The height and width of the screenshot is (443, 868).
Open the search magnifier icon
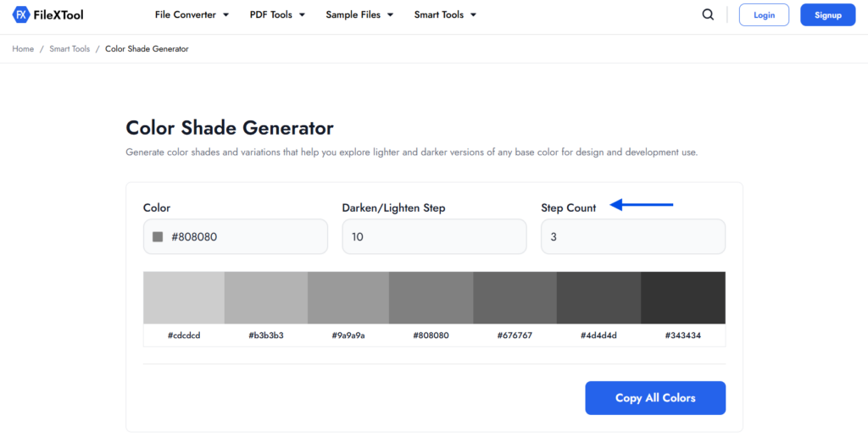tap(708, 15)
